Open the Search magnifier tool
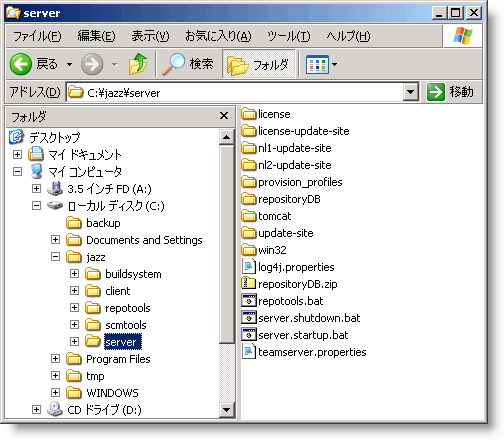The height and width of the screenshot is (440, 504). pyautogui.click(x=173, y=64)
